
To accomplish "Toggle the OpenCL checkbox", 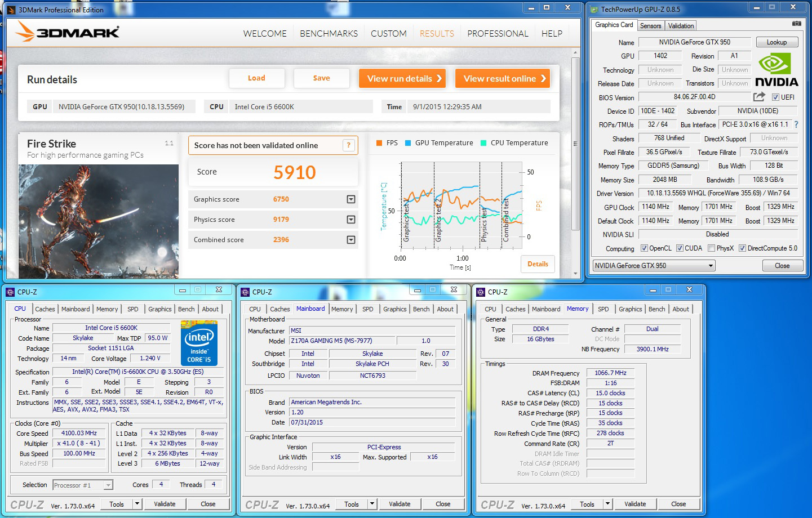I will (x=645, y=248).
